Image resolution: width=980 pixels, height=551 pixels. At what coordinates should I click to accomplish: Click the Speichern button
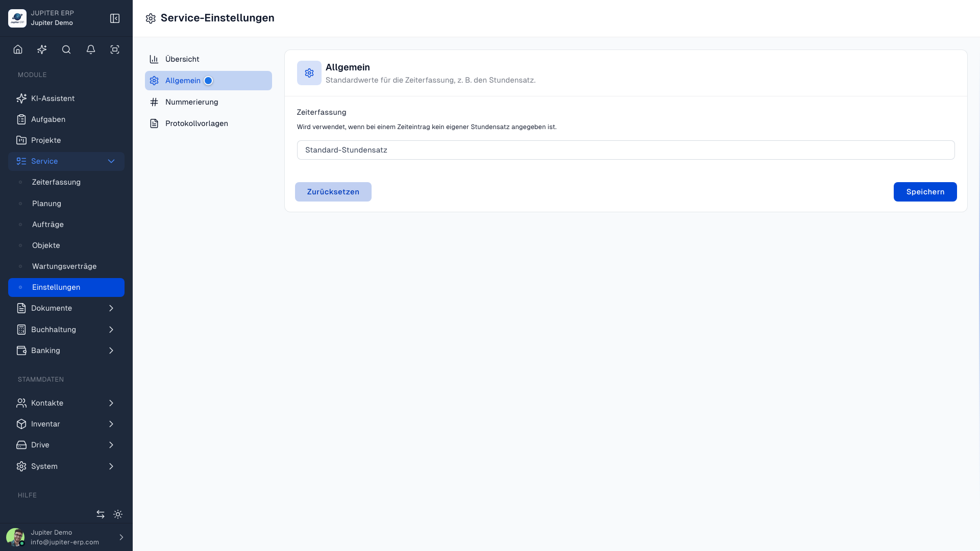coord(925,192)
